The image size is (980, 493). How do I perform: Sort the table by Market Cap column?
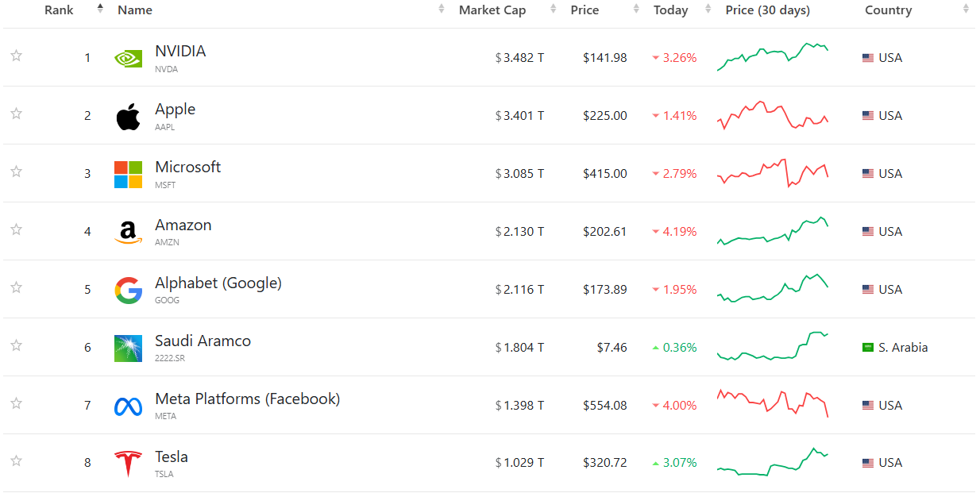tap(492, 10)
